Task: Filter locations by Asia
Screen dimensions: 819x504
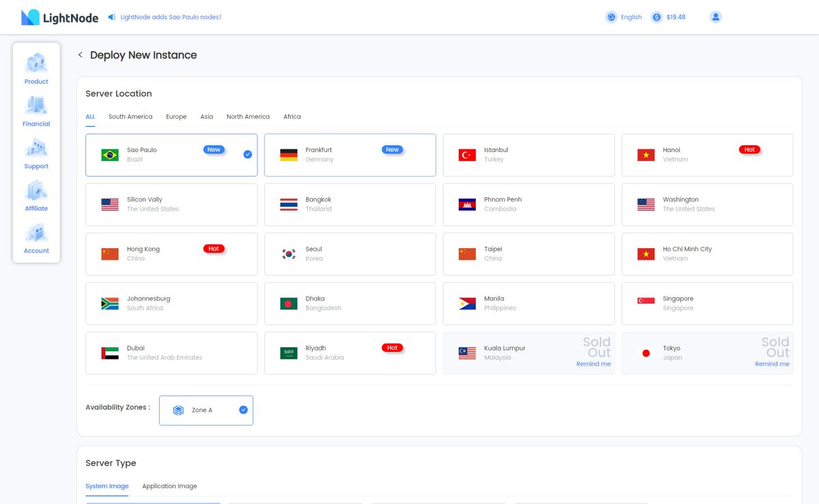Action: click(207, 117)
